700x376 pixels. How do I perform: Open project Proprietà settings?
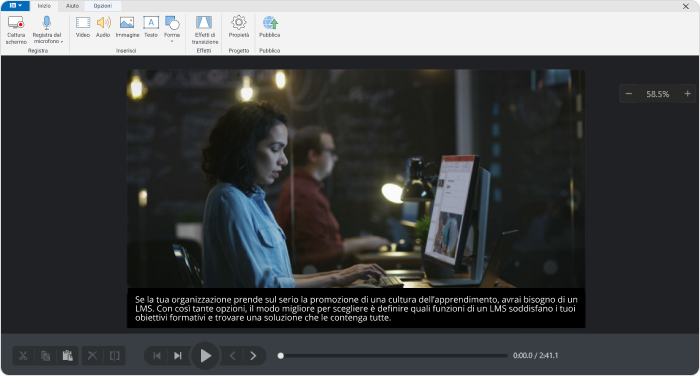(x=239, y=27)
